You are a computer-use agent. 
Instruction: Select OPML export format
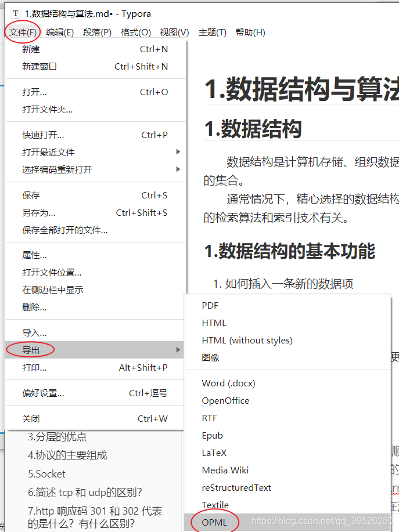click(287, 523)
